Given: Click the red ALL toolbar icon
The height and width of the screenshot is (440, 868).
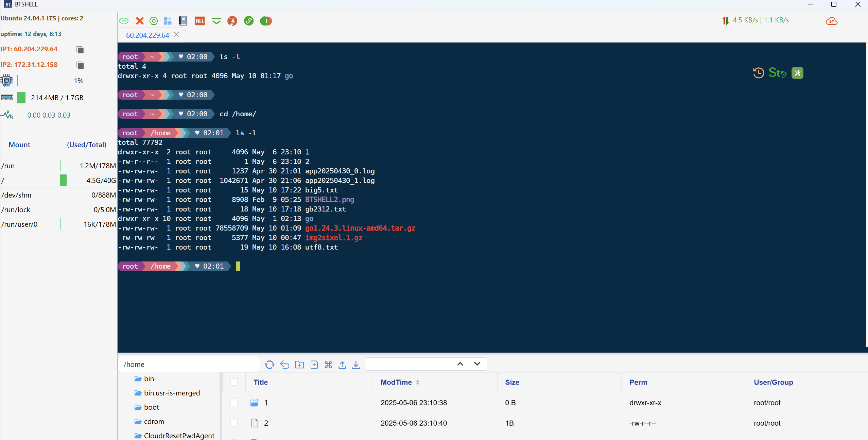Looking at the screenshot, I should coord(199,21).
